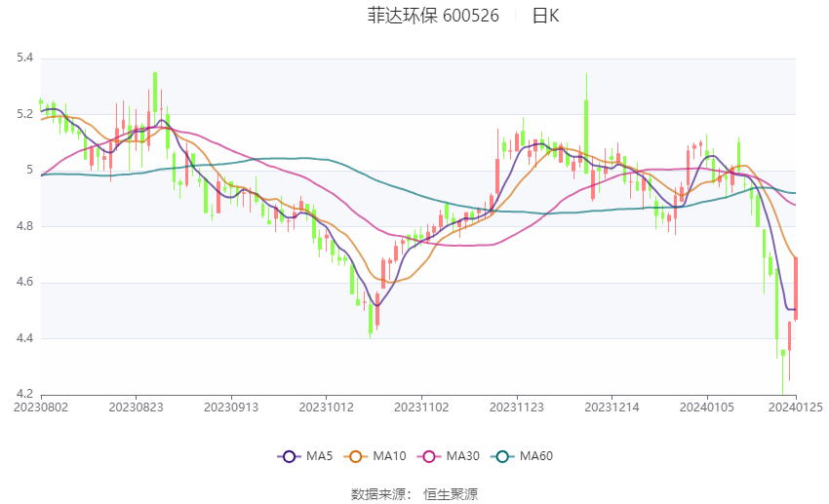Click the 5.2 price axis label
The width and height of the screenshot is (829, 504).
pyautogui.click(x=24, y=114)
